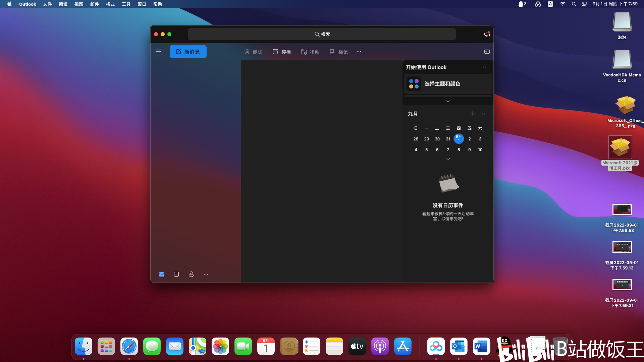Screen dimensions: 644x362
Task: Select 选择主题和颜色 card
Action: [448, 84]
